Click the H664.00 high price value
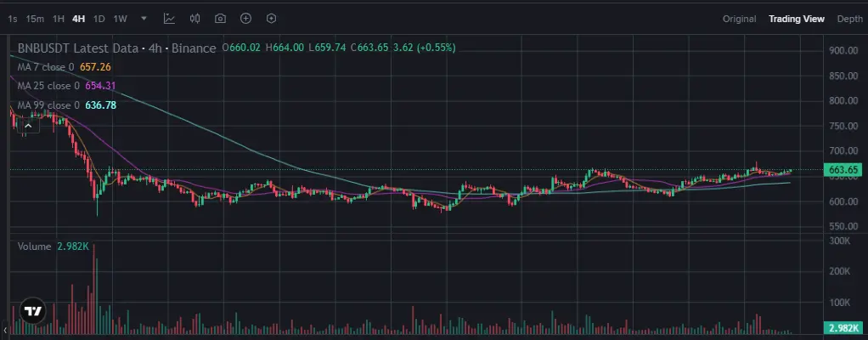The height and width of the screenshot is (340, 868). point(285,48)
